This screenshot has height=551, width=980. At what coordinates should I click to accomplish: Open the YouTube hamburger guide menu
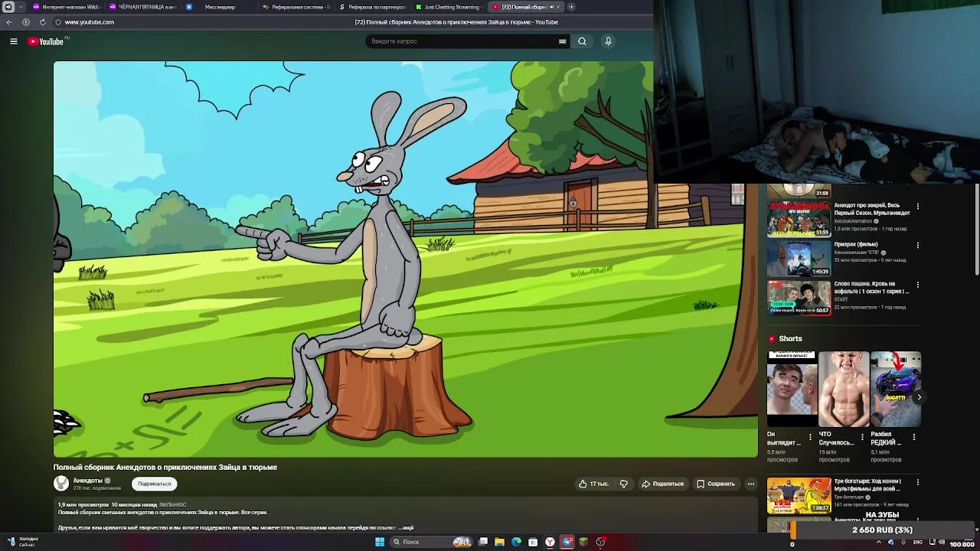click(14, 41)
